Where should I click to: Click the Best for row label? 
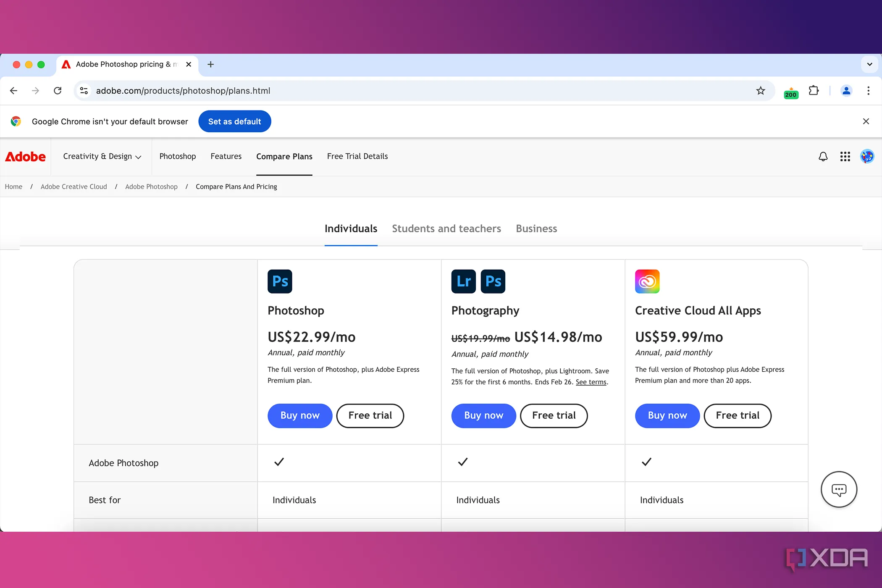105,500
